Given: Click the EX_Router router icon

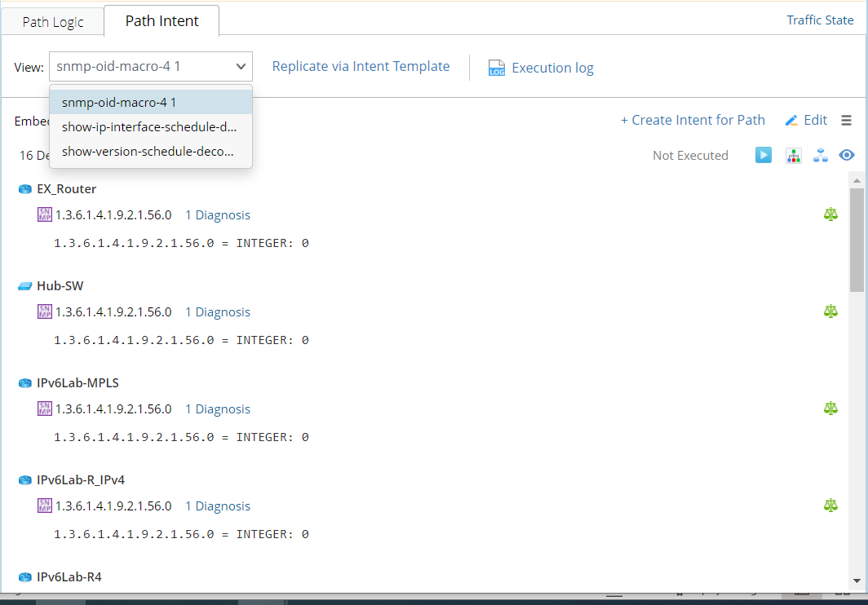Looking at the screenshot, I should point(25,189).
